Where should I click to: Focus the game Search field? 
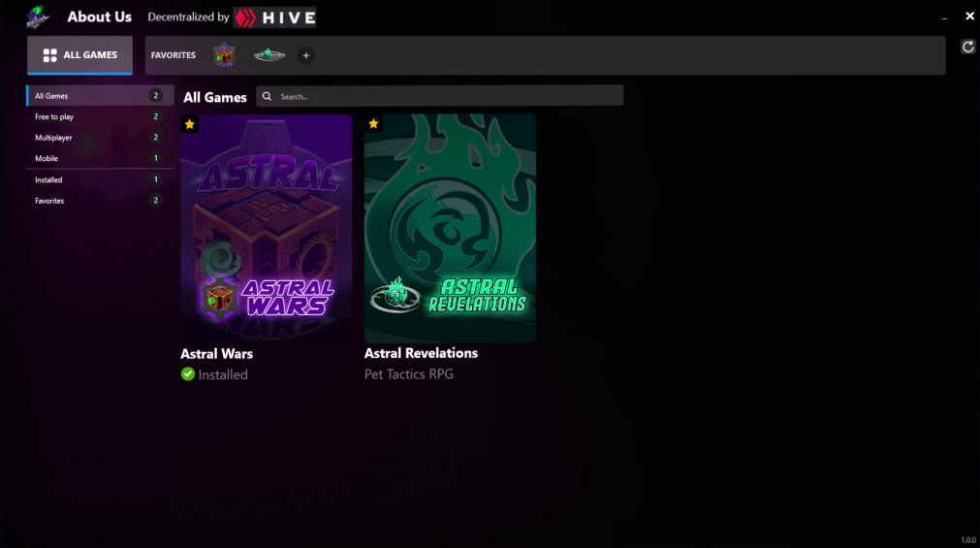coord(439,96)
